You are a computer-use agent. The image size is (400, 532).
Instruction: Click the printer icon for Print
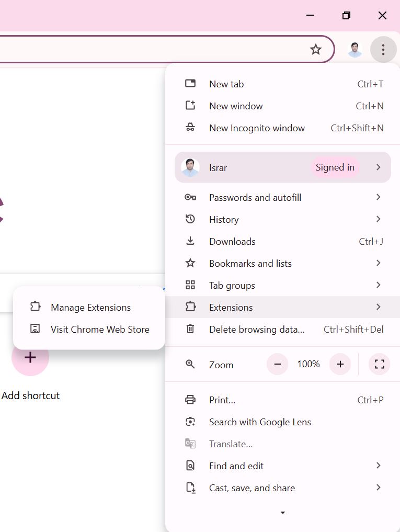pos(190,400)
